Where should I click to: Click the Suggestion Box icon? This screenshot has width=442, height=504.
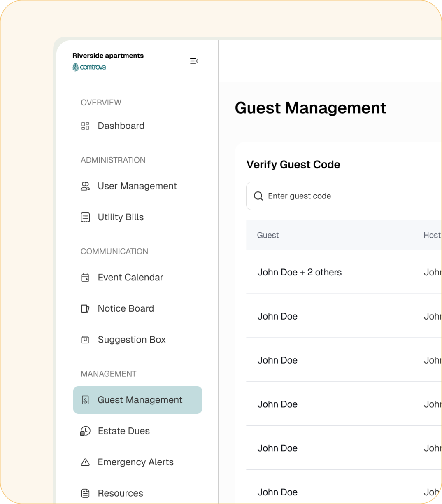point(85,340)
